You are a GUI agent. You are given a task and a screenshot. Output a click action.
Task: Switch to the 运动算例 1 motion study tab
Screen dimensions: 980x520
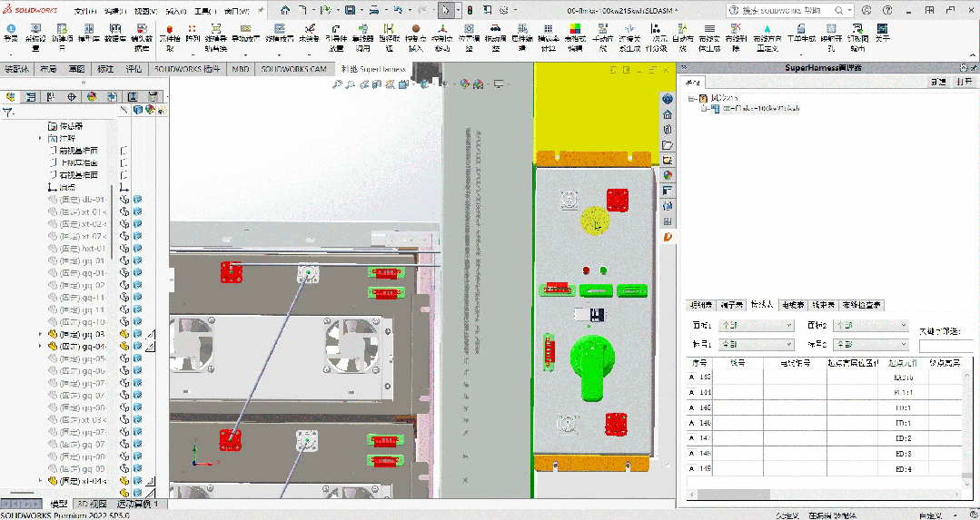138,504
